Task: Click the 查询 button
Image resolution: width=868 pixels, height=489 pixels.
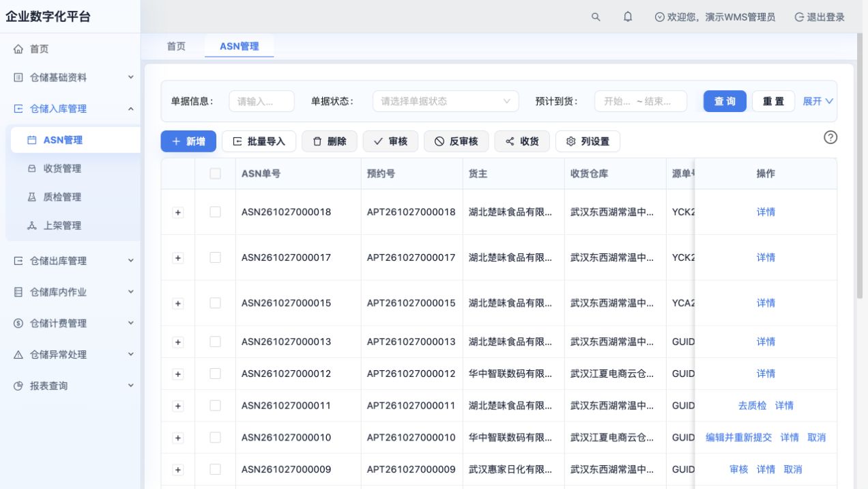Action: tap(725, 101)
